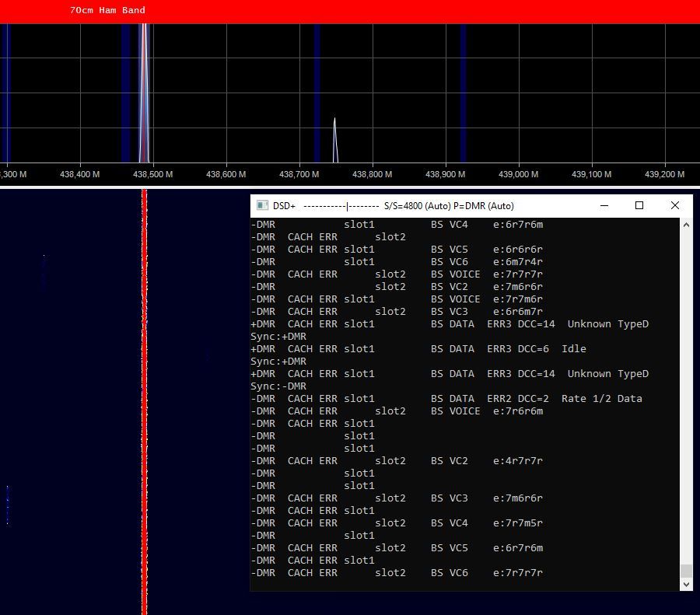The image size is (700, 615).
Task: Click the DSD+ scrollbar down arrow
Action: point(686,584)
